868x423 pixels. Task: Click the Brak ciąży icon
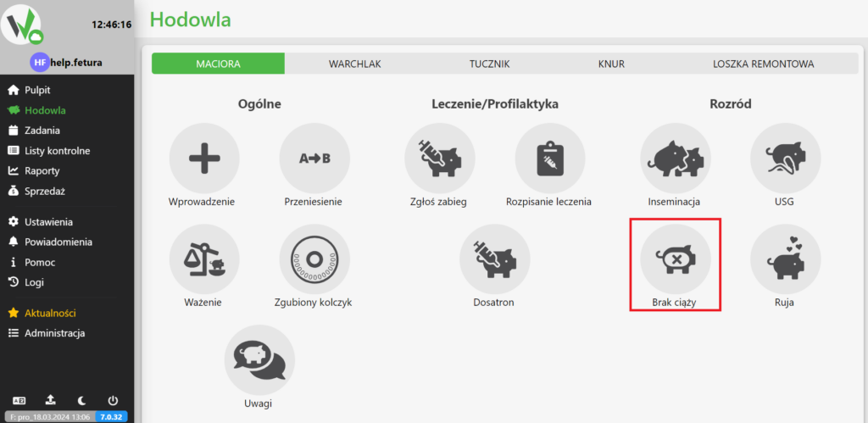tap(676, 259)
